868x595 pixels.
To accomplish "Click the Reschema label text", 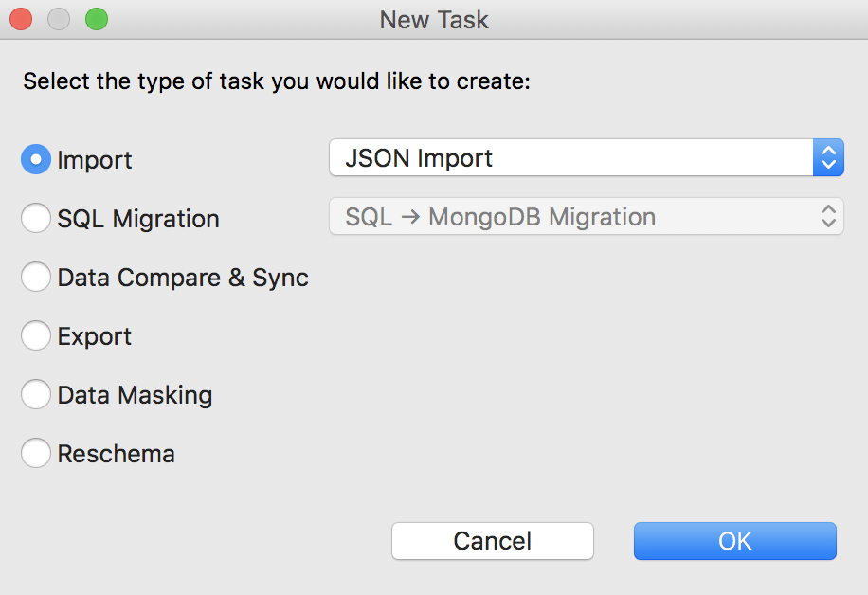I will 117,454.
